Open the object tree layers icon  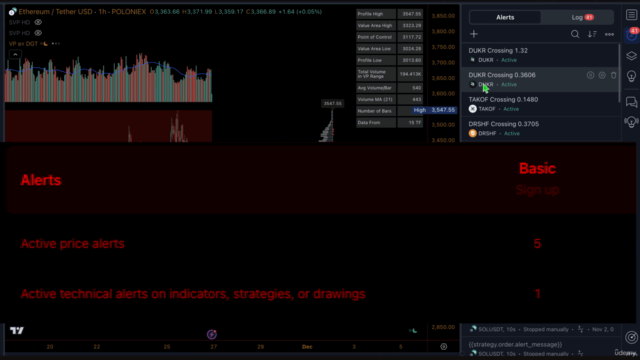coord(631,56)
